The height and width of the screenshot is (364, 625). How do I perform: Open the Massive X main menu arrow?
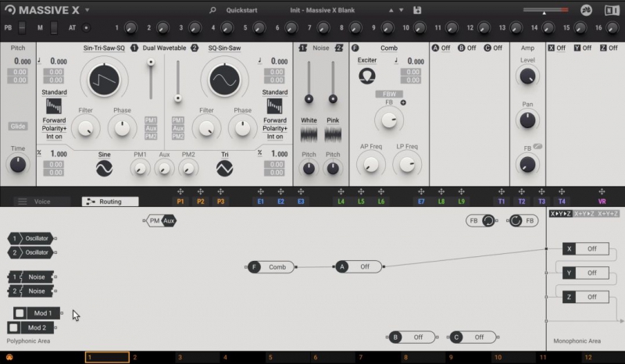click(87, 10)
